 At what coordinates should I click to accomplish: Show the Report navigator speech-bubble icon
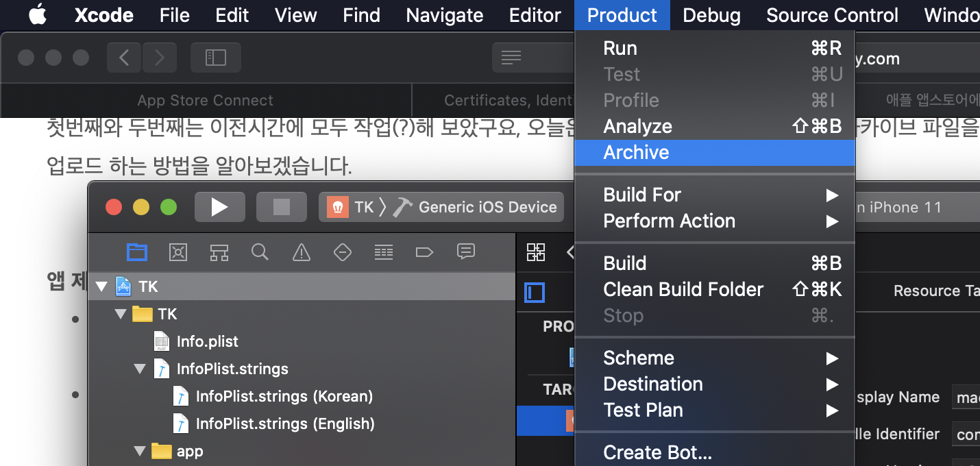click(466, 252)
